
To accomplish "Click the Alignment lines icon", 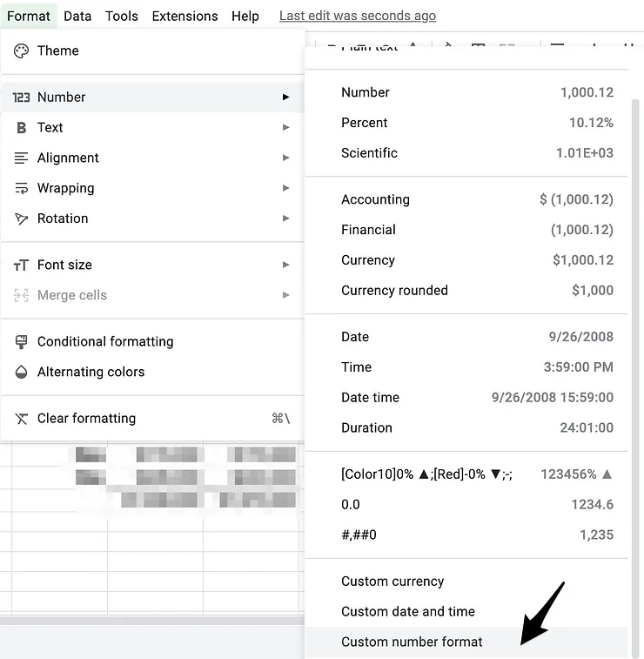I will tap(22, 158).
